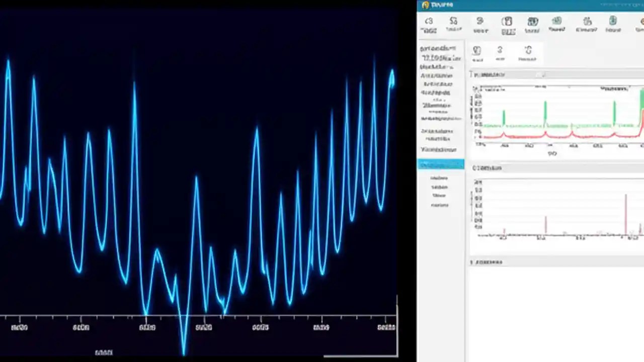This screenshot has height=362, width=644.
Task: Open the application title bar menu
Action: (x=440, y=5)
